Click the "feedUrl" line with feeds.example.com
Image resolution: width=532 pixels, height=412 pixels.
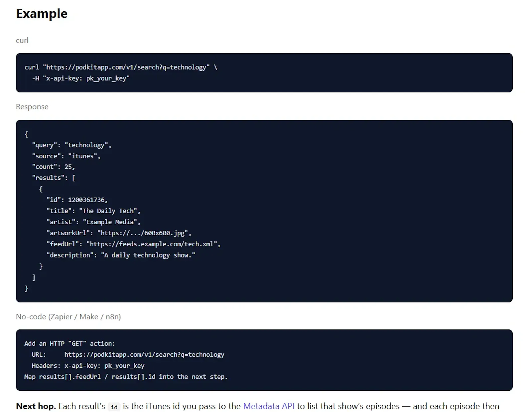click(133, 244)
